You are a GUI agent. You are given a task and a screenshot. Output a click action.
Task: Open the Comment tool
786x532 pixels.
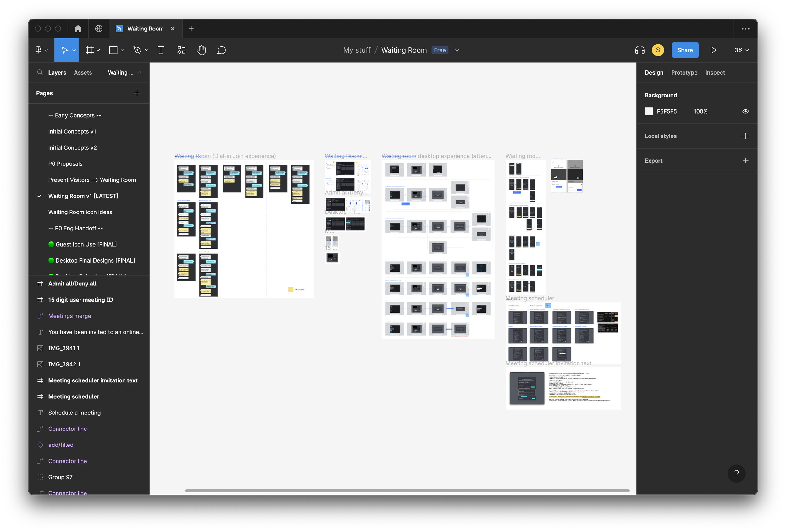(x=221, y=50)
